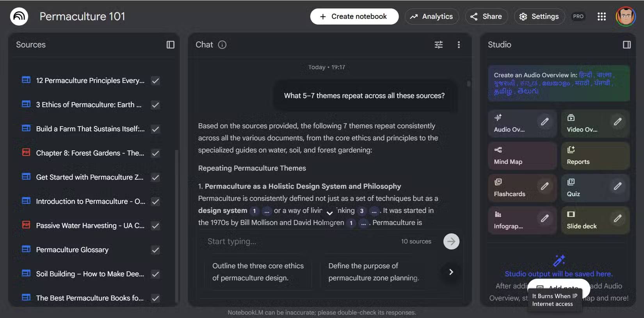The image size is (644, 318).
Task: Click the Chat info icon
Action: click(x=222, y=45)
